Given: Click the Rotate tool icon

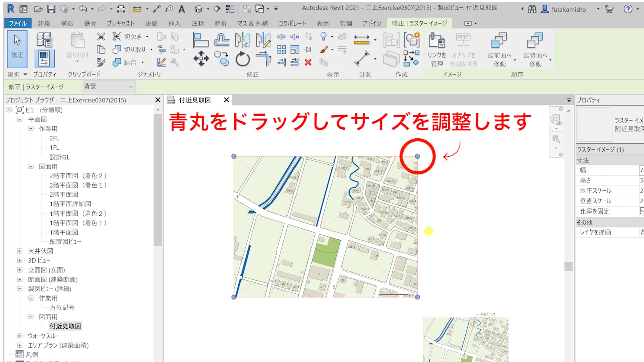Looking at the screenshot, I should tap(243, 59).
